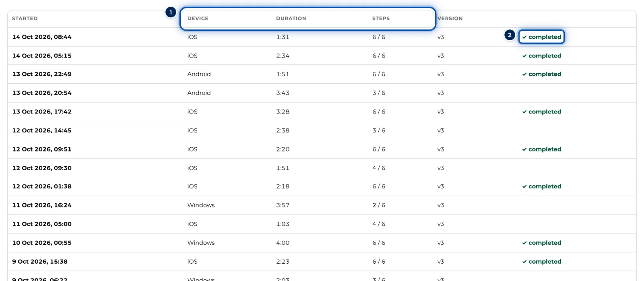Select the run started 12 Oct 2026, 09:30

click(322, 168)
